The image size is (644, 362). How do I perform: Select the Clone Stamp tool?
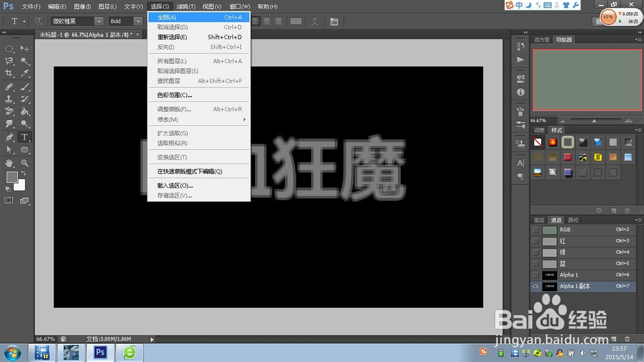click(8, 99)
